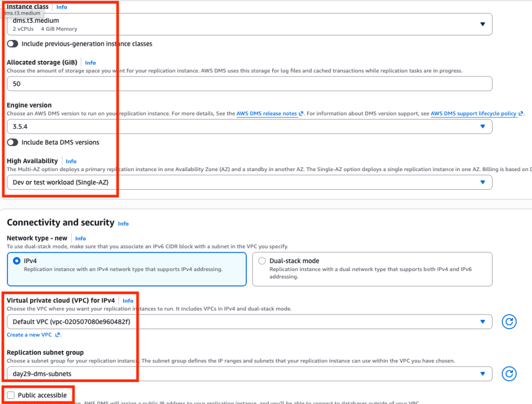The image size is (532, 404).
Task: Choose the Dual-stack mode radio option
Action: pyautogui.click(x=262, y=260)
